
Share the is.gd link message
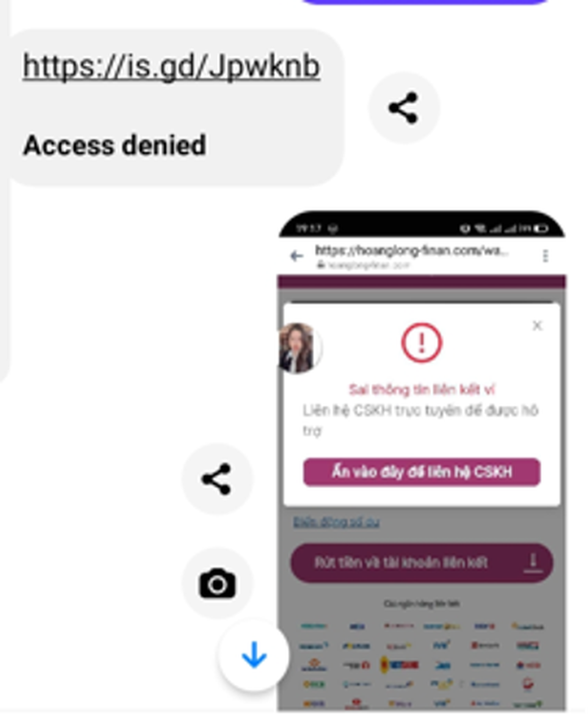(x=404, y=108)
